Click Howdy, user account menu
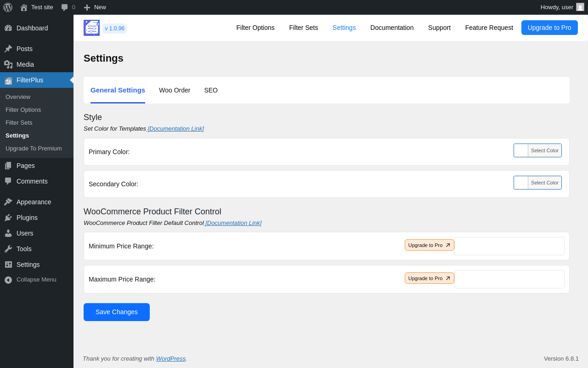The width and height of the screenshot is (588, 368). coord(562,7)
